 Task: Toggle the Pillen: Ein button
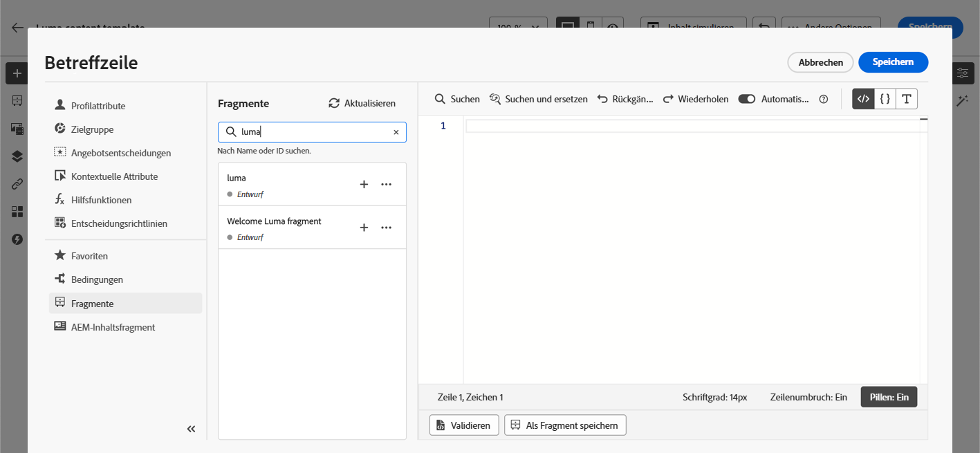coord(889,397)
